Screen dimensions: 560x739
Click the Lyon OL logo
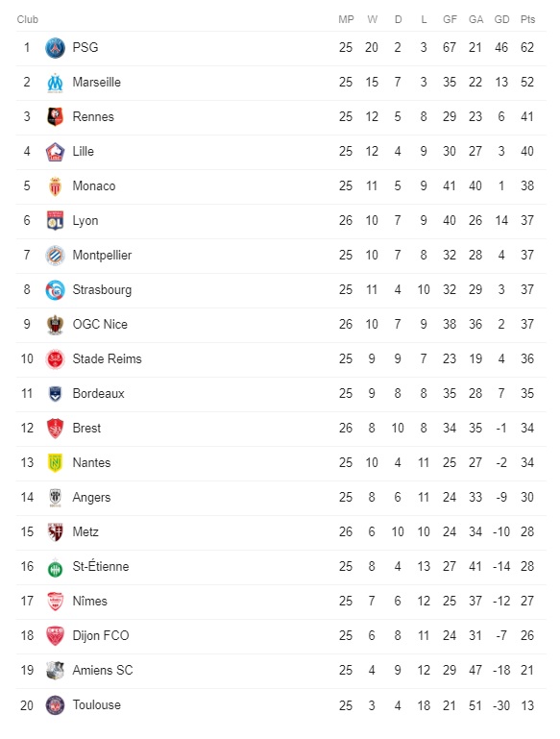coord(55,221)
